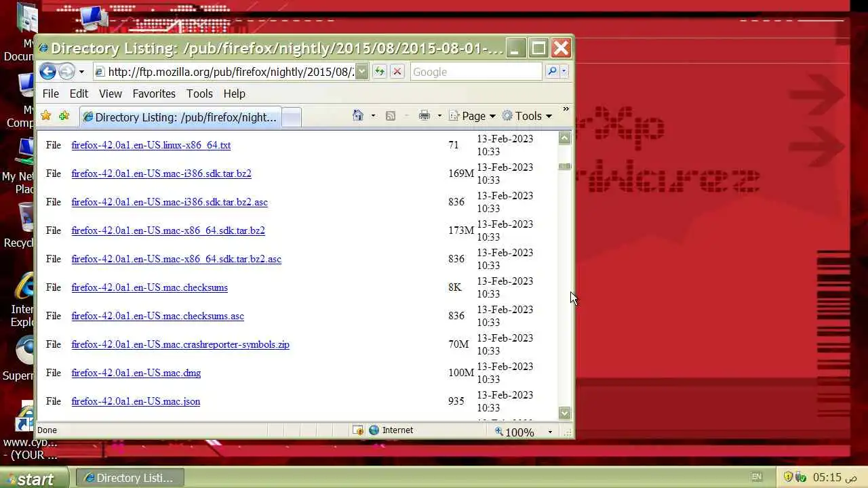
Task: Go forward with the Forward arrow button
Action: (x=66, y=72)
